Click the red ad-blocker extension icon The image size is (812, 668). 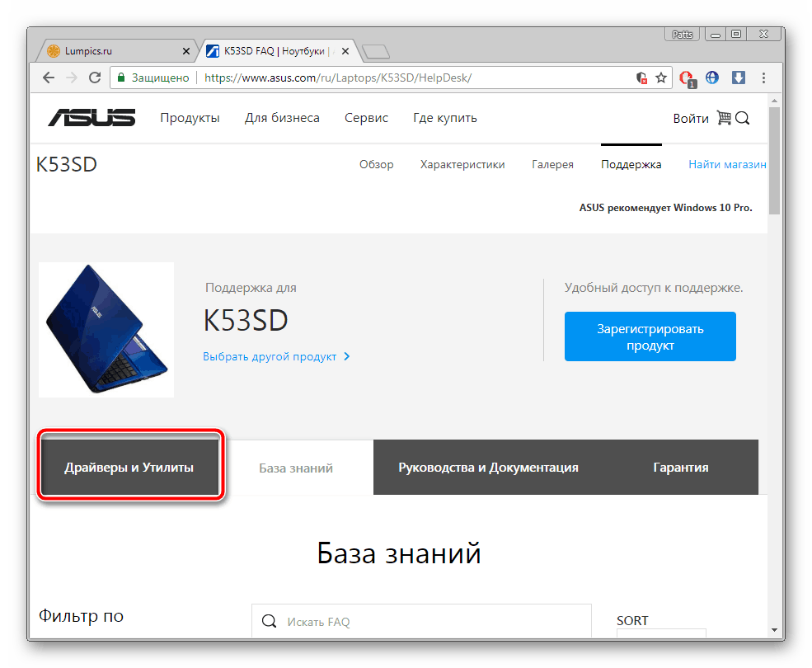[x=688, y=79]
